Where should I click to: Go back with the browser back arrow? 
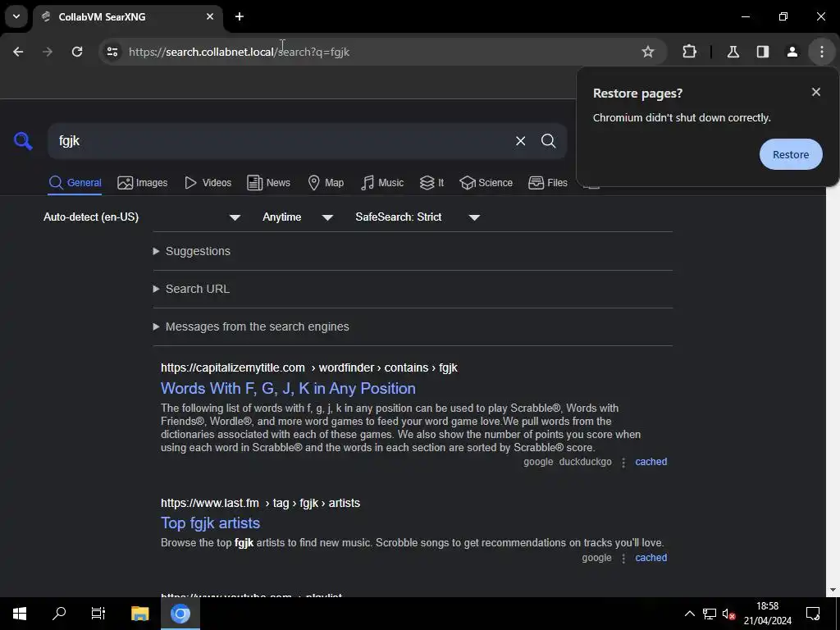pos(18,52)
